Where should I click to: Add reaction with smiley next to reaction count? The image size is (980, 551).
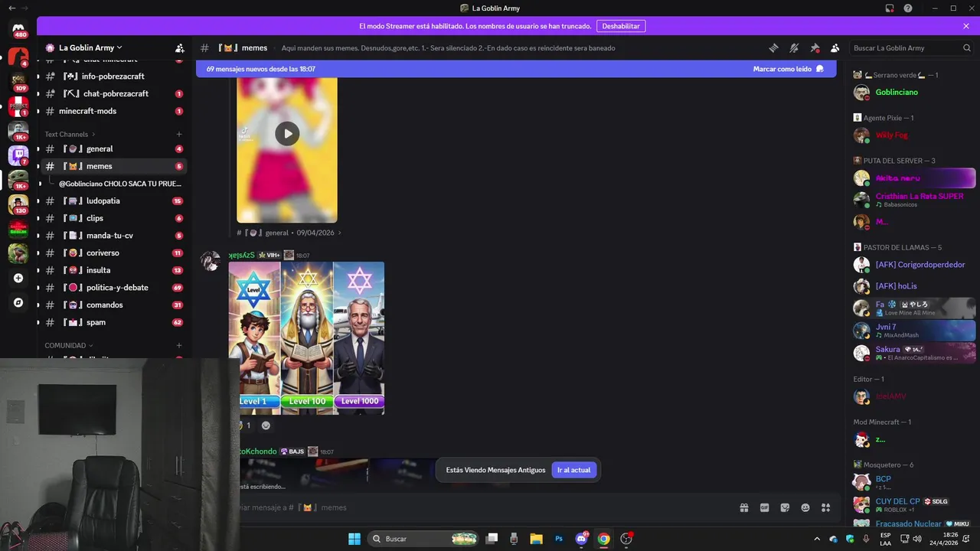266,425
